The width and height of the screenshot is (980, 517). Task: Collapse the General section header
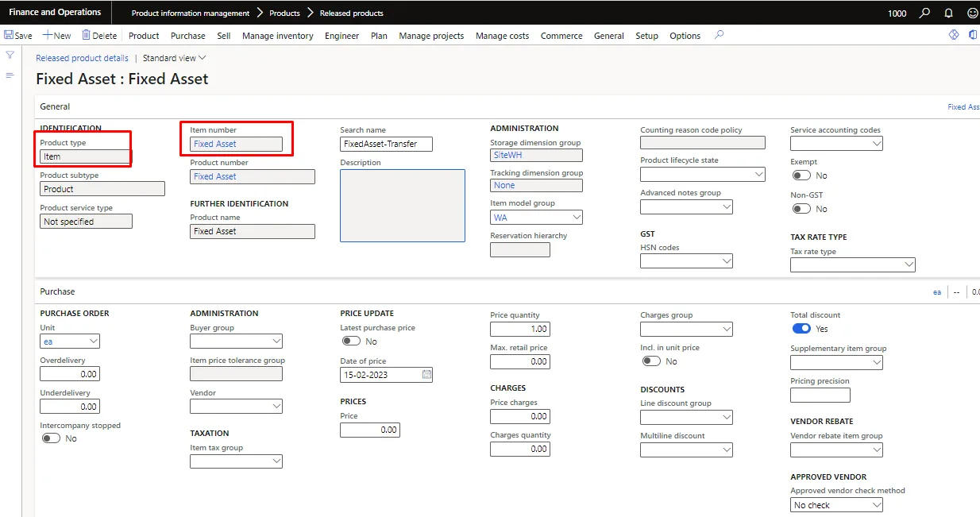[55, 106]
